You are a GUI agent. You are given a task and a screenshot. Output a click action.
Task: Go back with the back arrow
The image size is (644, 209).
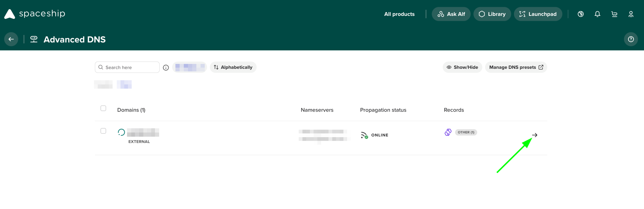click(x=11, y=39)
